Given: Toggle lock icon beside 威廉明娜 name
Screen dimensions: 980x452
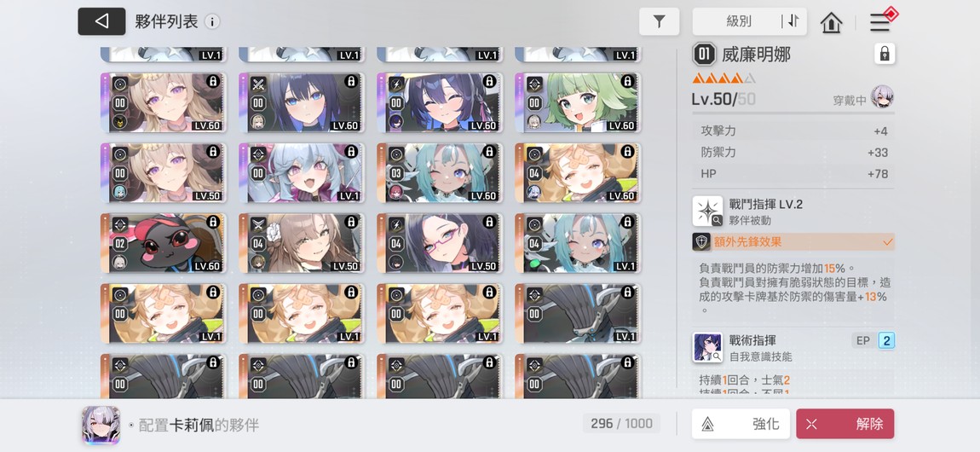Looking at the screenshot, I should pyautogui.click(x=885, y=55).
